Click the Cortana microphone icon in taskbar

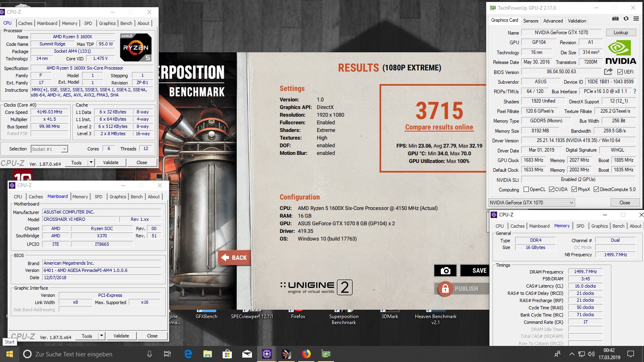click(149, 354)
